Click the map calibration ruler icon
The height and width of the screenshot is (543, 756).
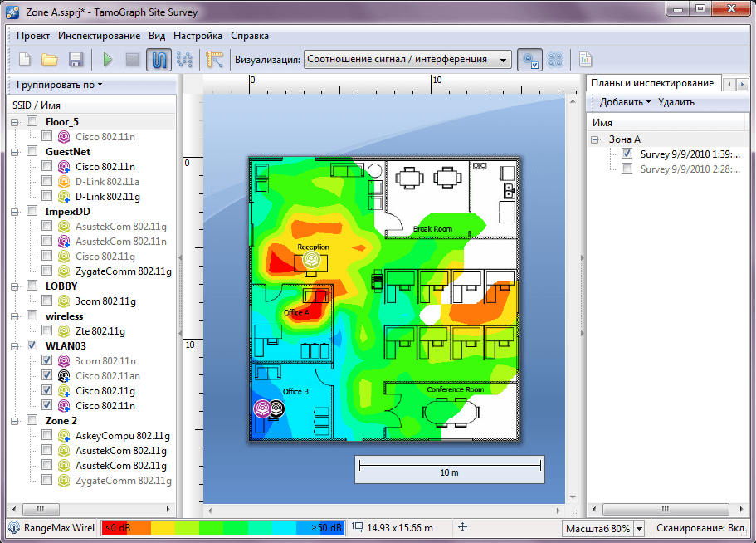tap(214, 60)
